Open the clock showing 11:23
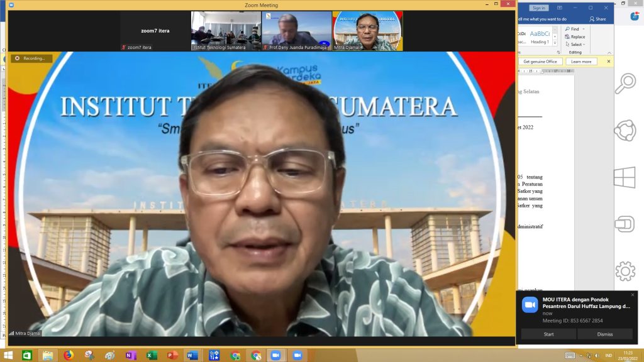 [628, 356]
